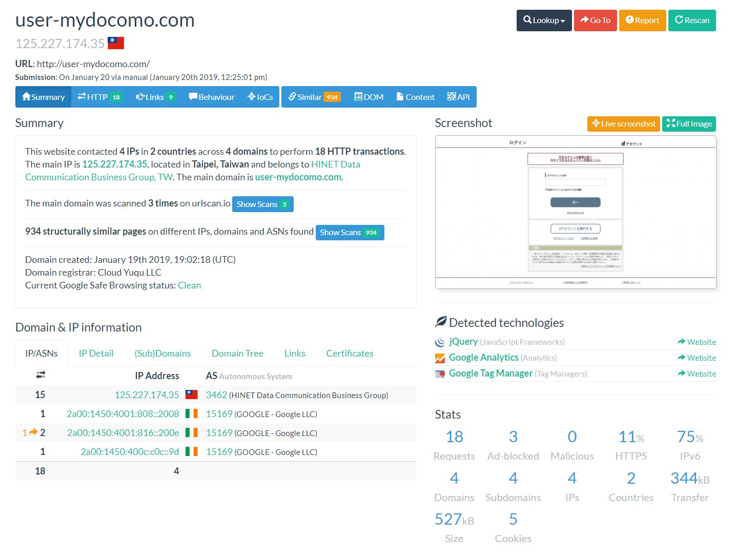Open the API tab

(459, 97)
